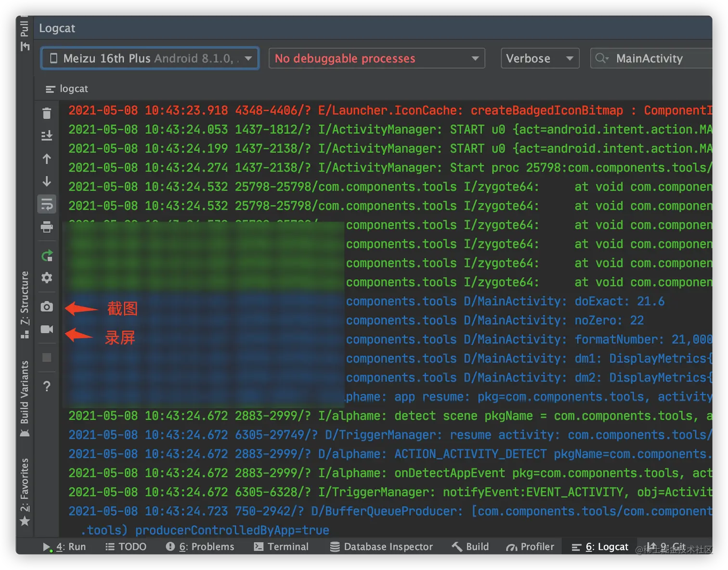The width and height of the screenshot is (728, 570).
Task: Open the 6: Problems tool window
Action: tap(200, 547)
